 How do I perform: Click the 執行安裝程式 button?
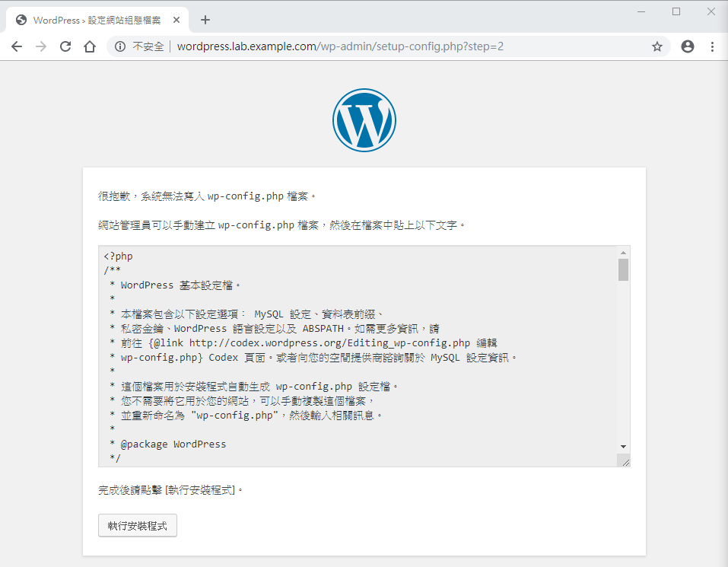138,526
